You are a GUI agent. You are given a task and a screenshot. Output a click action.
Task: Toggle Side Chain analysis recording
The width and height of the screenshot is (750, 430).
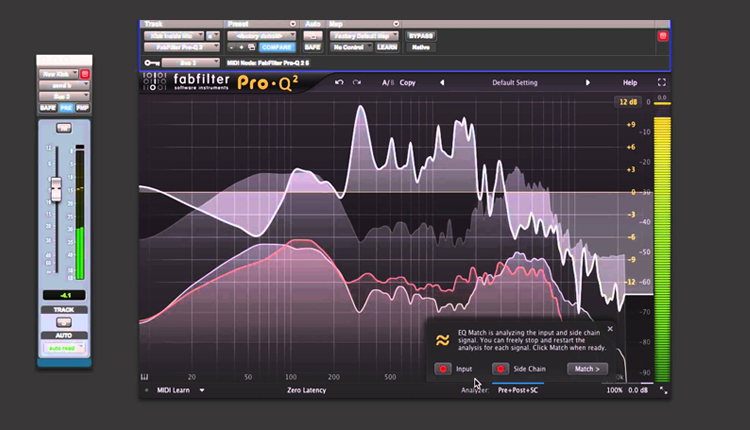[x=500, y=369]
